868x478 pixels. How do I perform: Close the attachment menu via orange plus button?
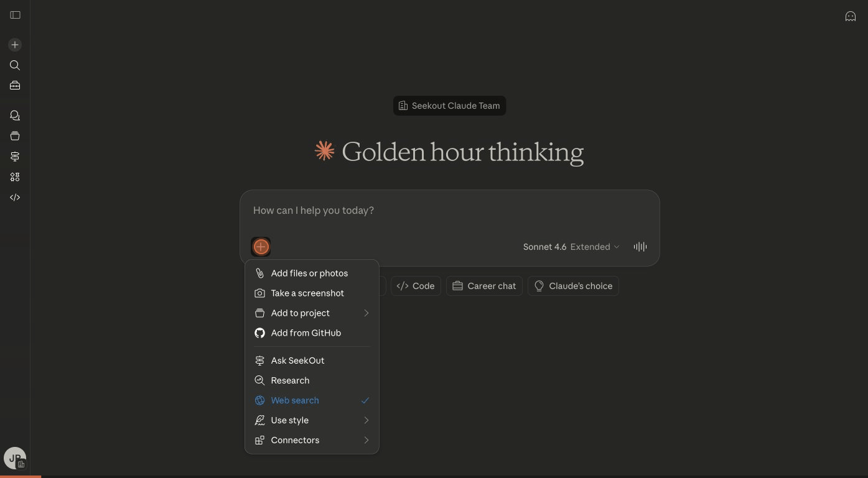[x=261, y=247]
